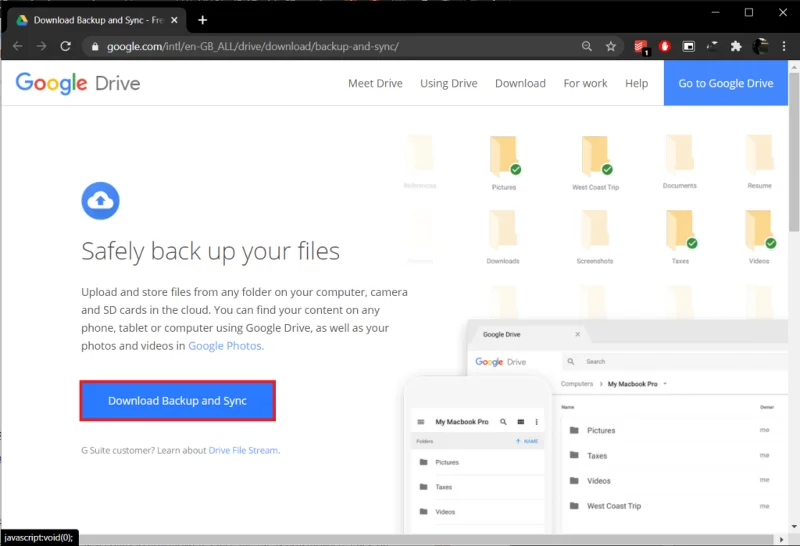This screenshot has width=800, height=546.
Task: Reload the page with the refresh icon
Action: pyautogui.click(x=65, y=46)
